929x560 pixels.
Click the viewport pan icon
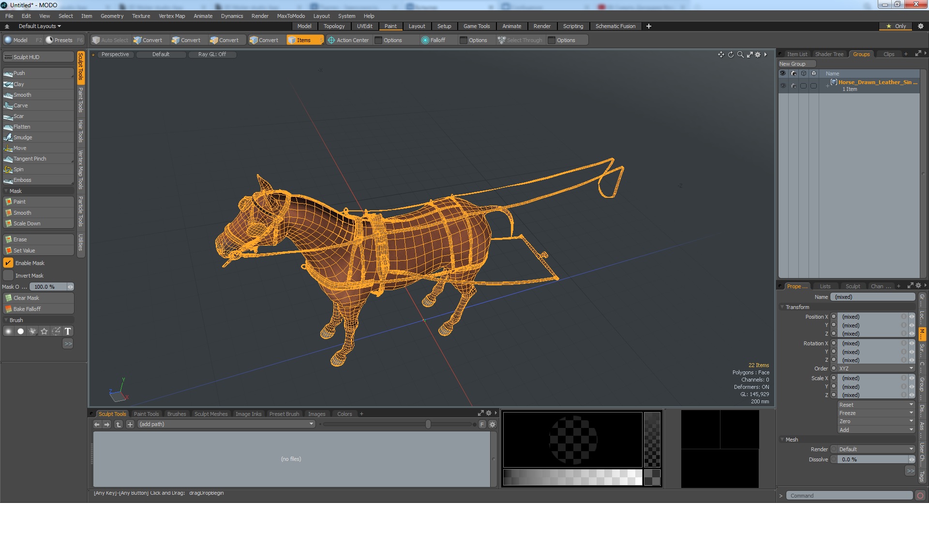point(721,55)
